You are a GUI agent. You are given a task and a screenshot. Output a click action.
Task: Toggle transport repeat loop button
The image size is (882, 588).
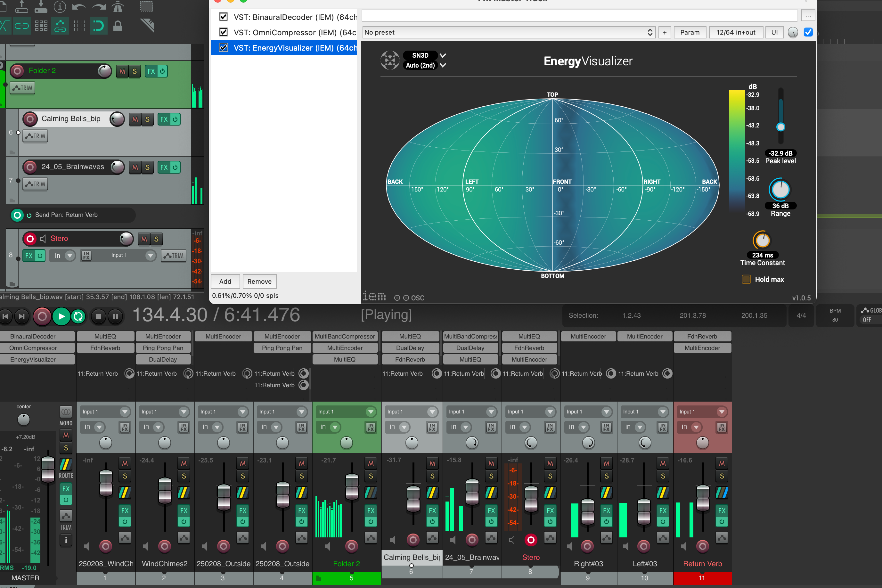tap(78, 316)
